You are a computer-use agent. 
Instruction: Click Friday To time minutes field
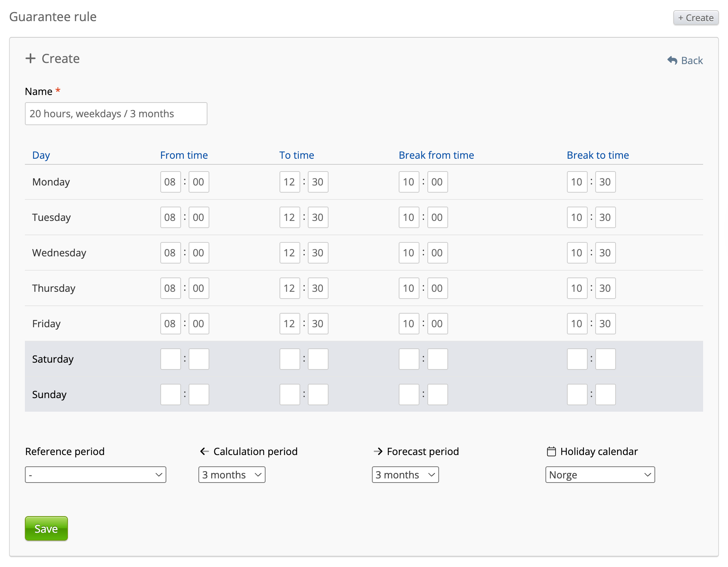pos(318,324)
